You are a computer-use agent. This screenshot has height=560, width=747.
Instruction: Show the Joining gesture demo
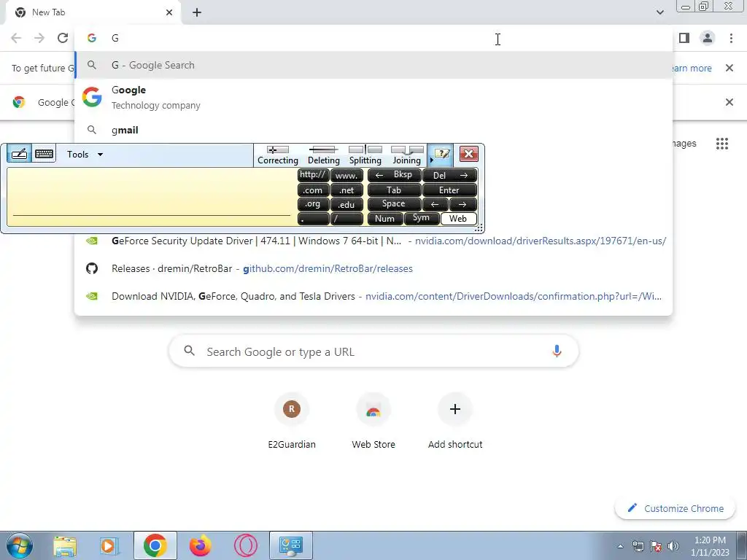click(x=407, y=155)
